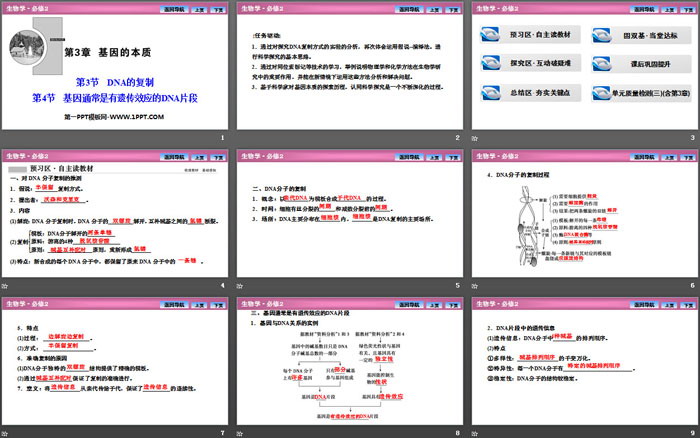Select slide 8 thumbnail with the gene flowchart
Image resolution: width=700 pixels, height=438 pixels.
point(349,364)
